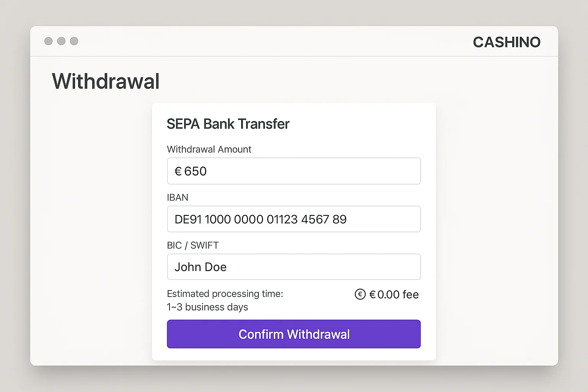Screen dimensions: 588x392
Task: Click the first gray window dot
Action: coord(49,41)
